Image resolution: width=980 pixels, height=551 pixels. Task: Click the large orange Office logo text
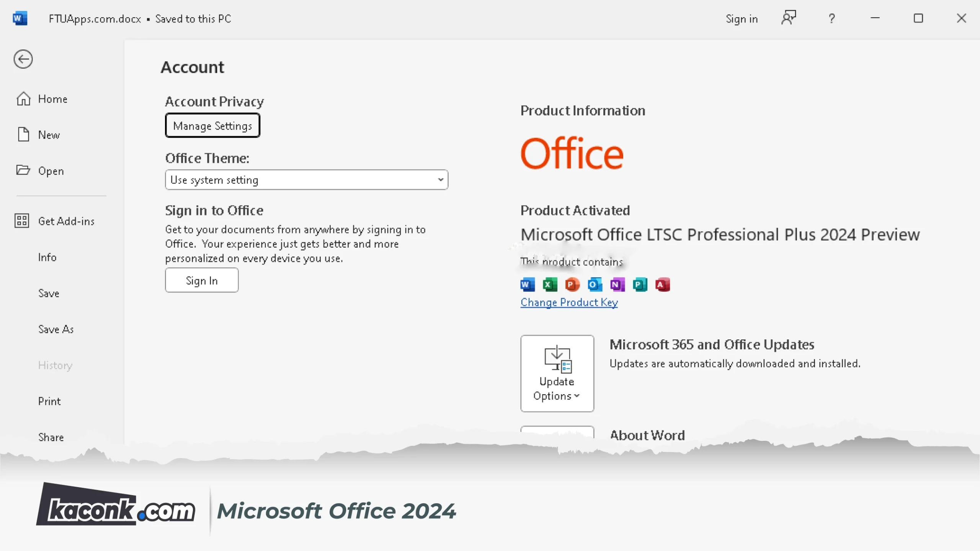[572, 154]
